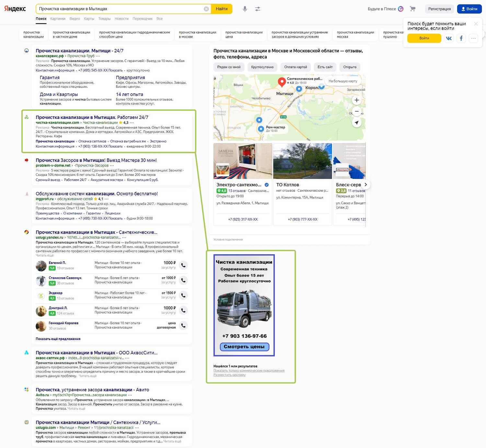486x448 pixels.
Task: Click the Yandex logo
Action: (15, 9)
